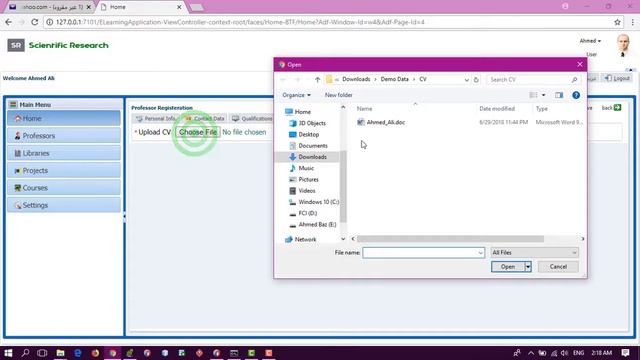
Task: Click the Logout button
Action: (618, 78)
